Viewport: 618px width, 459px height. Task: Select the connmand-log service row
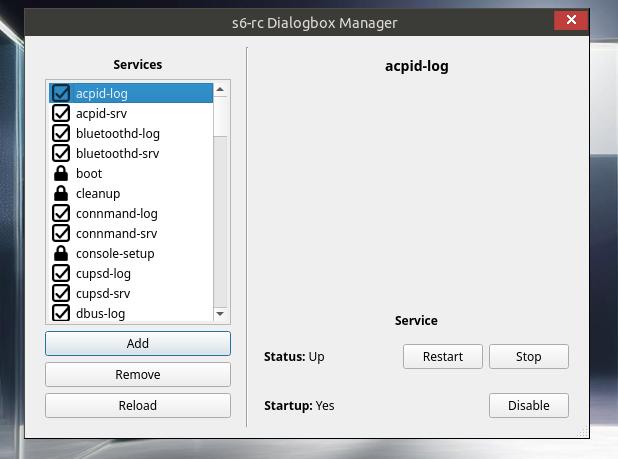(131, 214)
